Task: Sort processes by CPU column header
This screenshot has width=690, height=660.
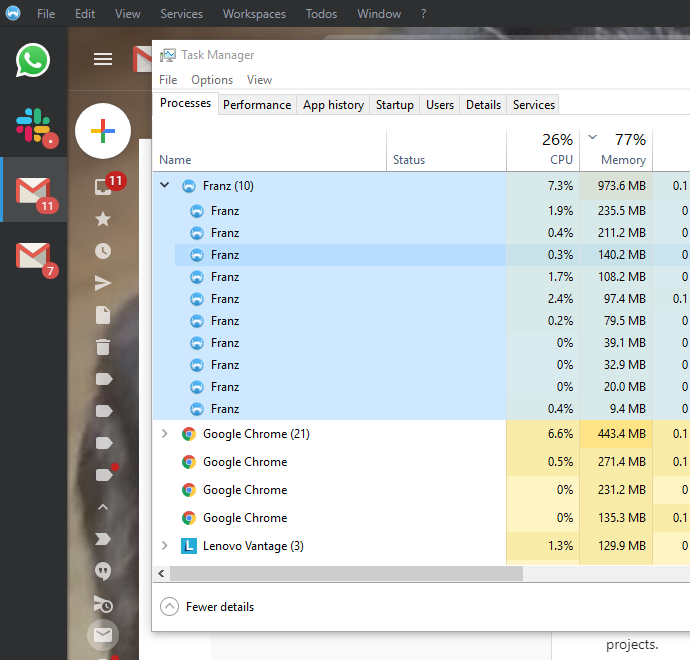Action: [x=543, y=150]
